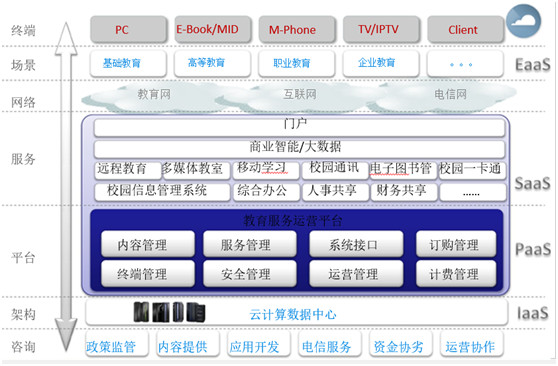Select the 计费管理 button

456,273
